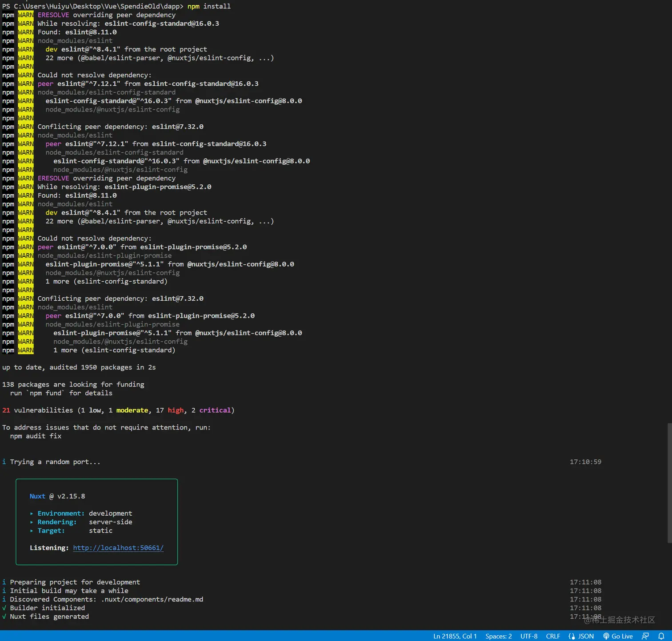Click the 'npm audit fix' command line
The width and height of the screenshot is (672, 641).
point(36,436)
